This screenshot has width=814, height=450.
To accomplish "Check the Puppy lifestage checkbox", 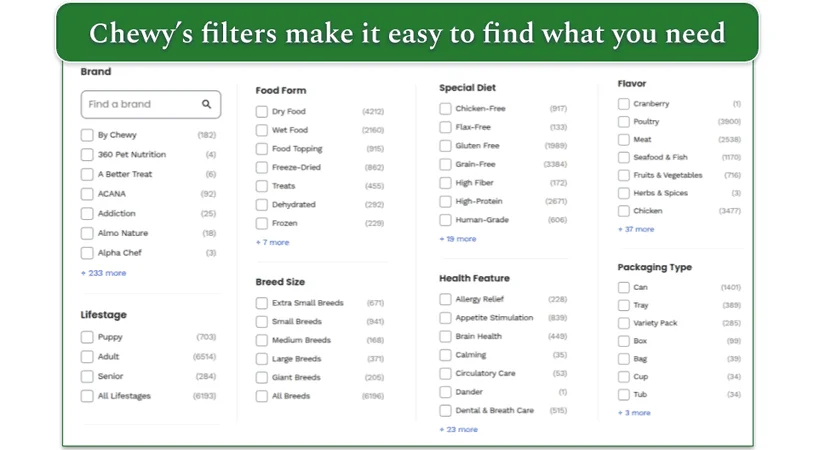I will click(x=87, y=337).
